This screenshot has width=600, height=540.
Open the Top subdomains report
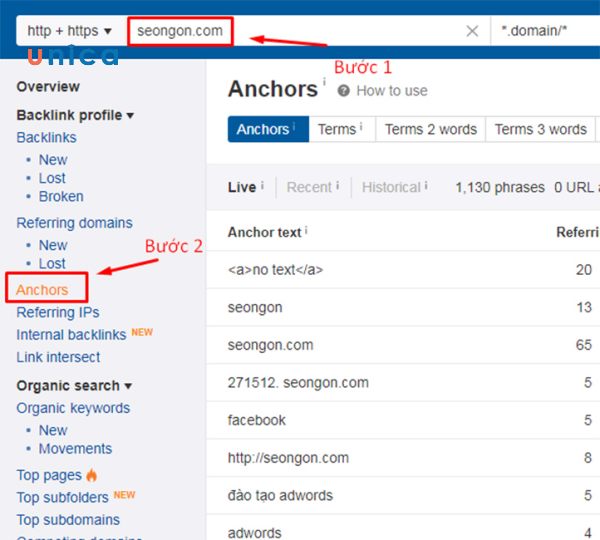[x=68, y=520]
